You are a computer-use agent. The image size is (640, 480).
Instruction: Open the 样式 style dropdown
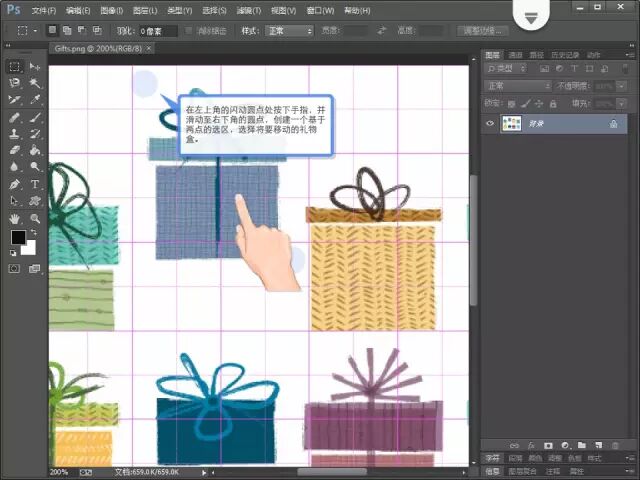(x=290, y=31)
